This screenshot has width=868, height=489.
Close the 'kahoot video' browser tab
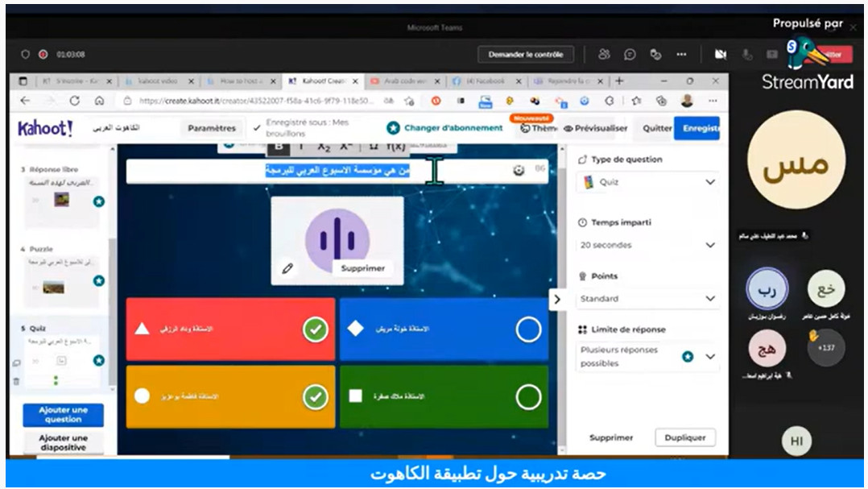pos(191,81)
